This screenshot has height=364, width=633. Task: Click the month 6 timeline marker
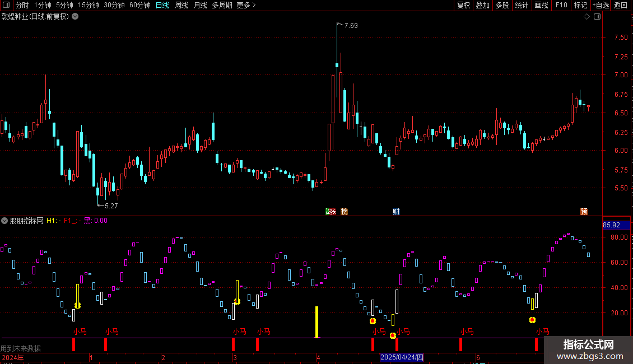tap(478, 357)
